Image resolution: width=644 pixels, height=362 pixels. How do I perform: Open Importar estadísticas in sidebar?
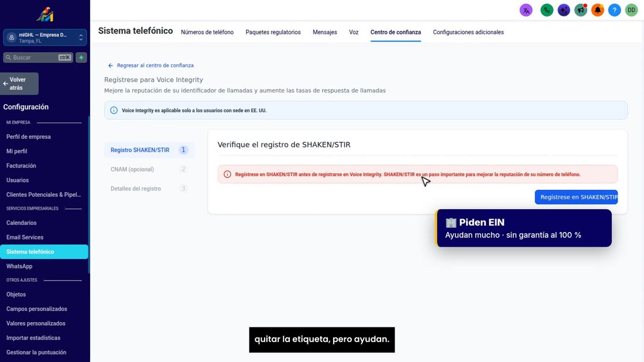pyautogui.click(x=33, y=338)
